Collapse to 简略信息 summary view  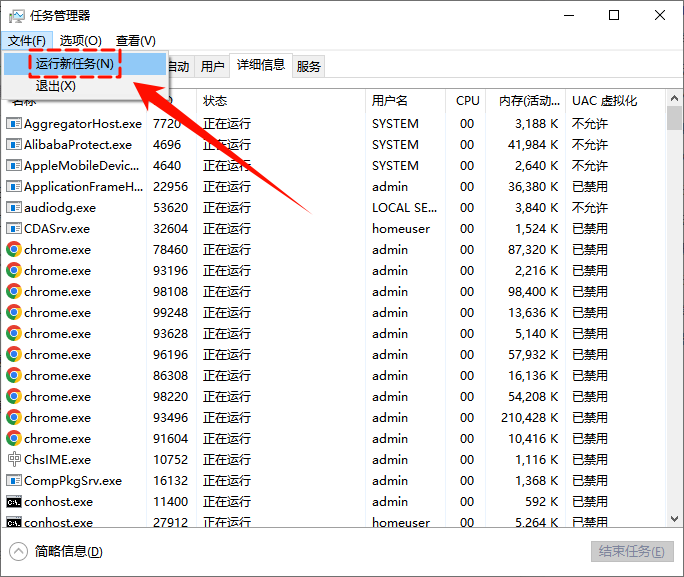tap(56, 552)
